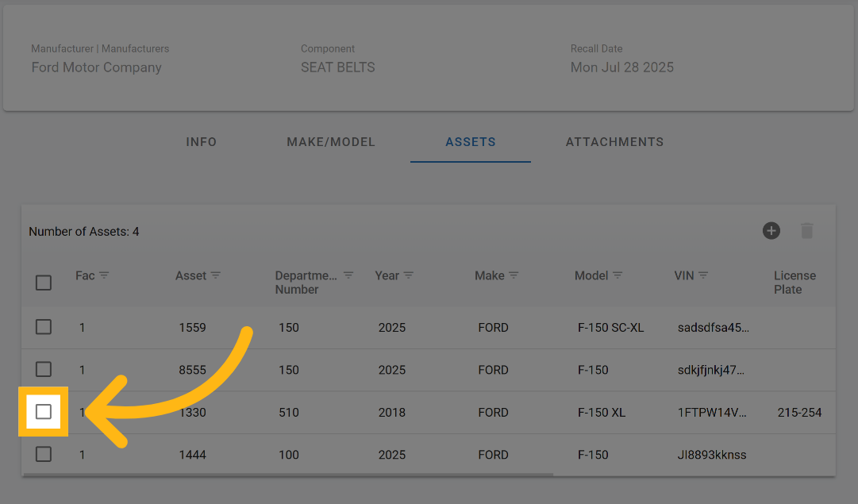Click the horizontal scrollbar under the table
Viewport: 858px width, 504px height.
coord(287,475)
